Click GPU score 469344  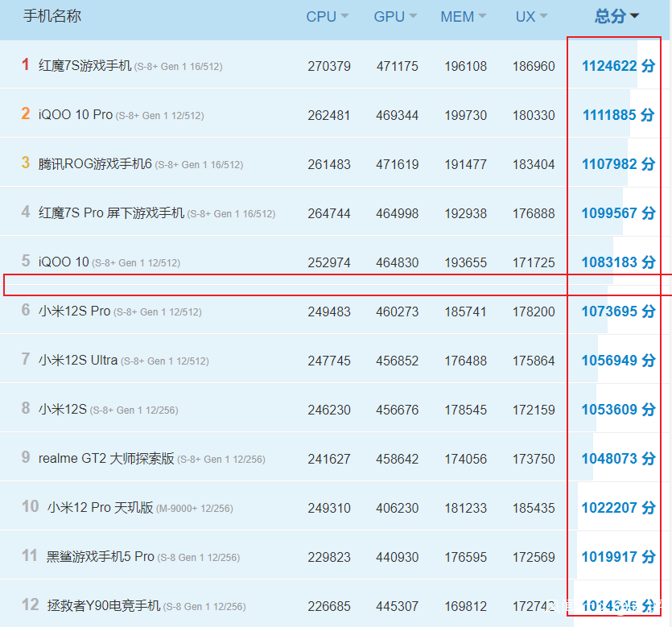point(397,115)
